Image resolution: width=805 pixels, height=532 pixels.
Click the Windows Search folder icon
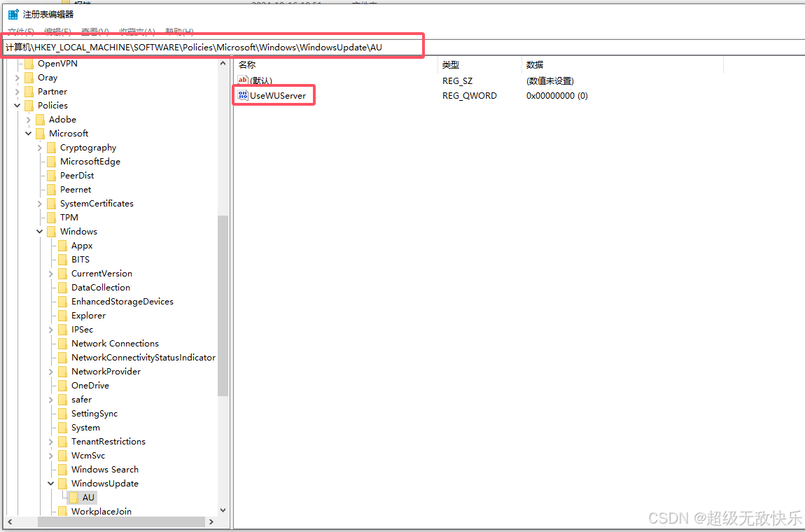tap(62, 470)
